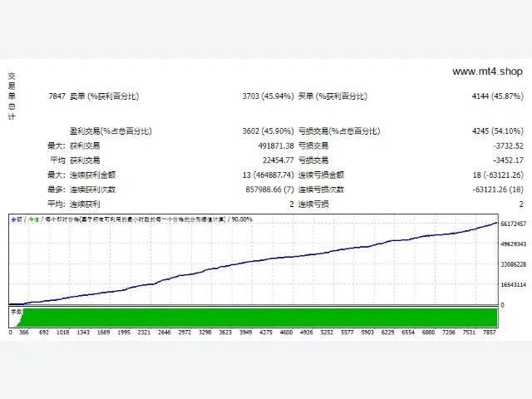
Task: Select the value "-63121.26 (18)"
Action: point(498,190)
